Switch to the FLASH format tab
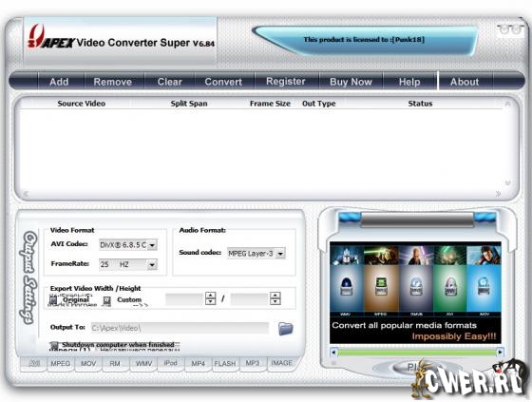532x402 pixels. [x=225, y=364]
